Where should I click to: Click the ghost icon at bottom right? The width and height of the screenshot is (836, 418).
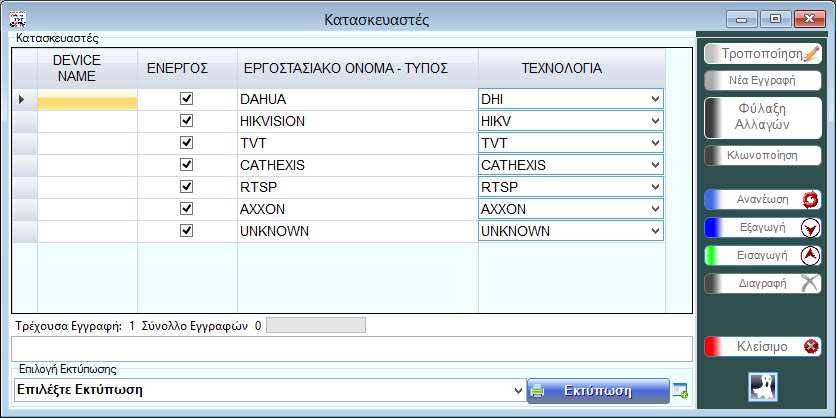tap(763, 387)
